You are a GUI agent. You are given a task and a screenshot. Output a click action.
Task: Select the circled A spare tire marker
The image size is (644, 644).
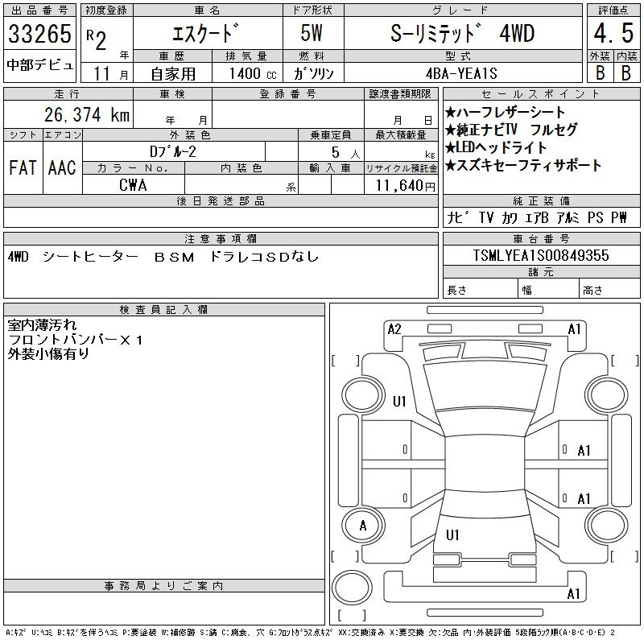[362, 526]
